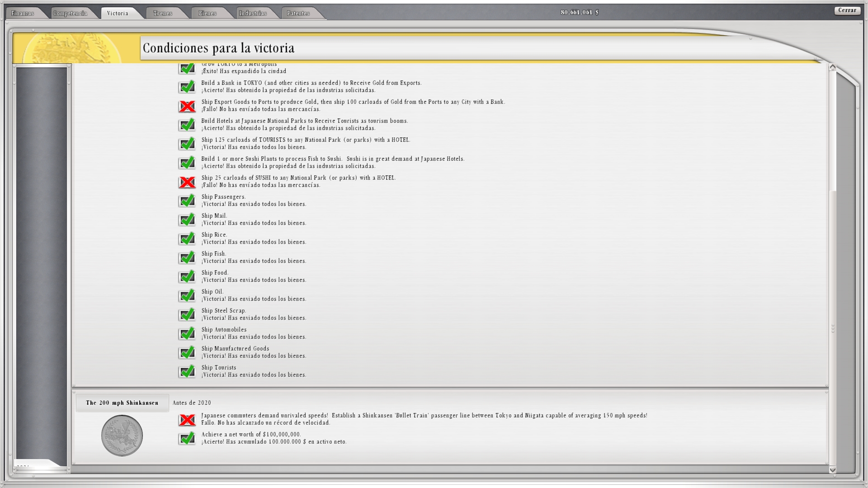The image size is (868, 488).
Task: Click text Achieve a net worth of $100,000,000
Action: click(251, 434)
